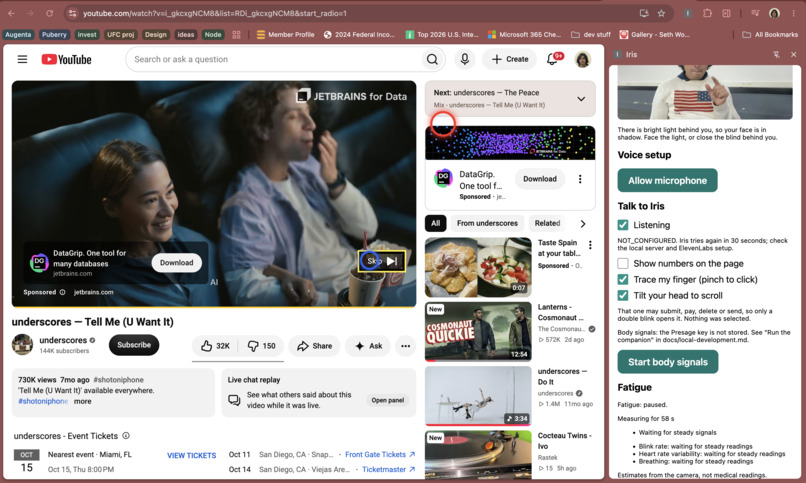Click Download in DataGrip sidebar ad
806x483 pixels.
click(x=540, y=179)
